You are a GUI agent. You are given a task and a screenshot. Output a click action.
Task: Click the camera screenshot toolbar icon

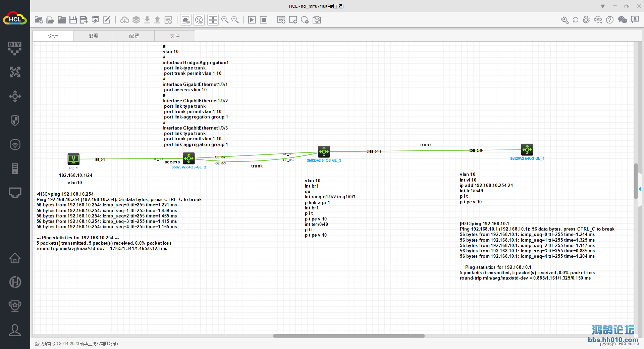[x=317, y=20]
